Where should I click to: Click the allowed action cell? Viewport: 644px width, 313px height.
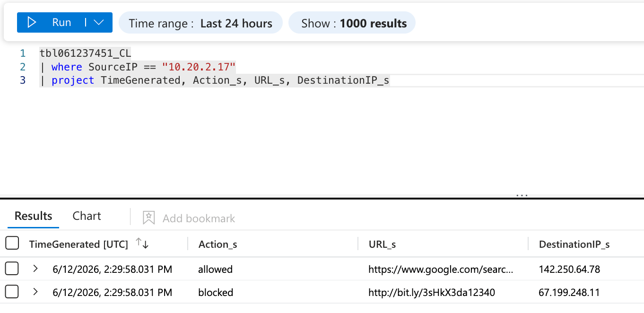click(215, 269)
